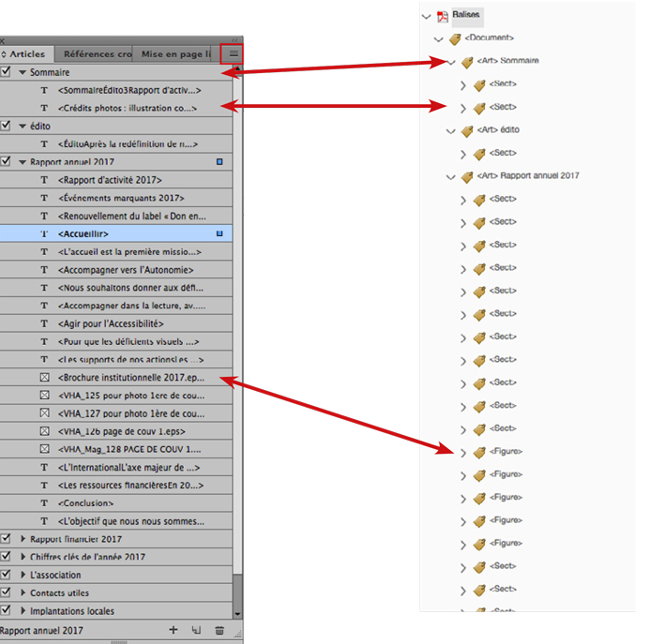
Task: Switch to the Références croisées tab
Action: point(97,54)
